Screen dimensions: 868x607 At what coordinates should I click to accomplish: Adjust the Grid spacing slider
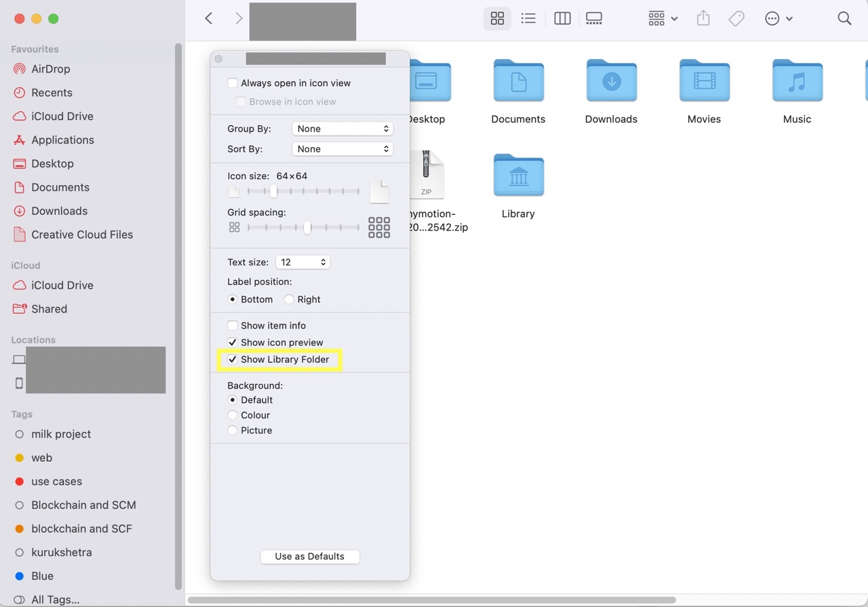306,227
